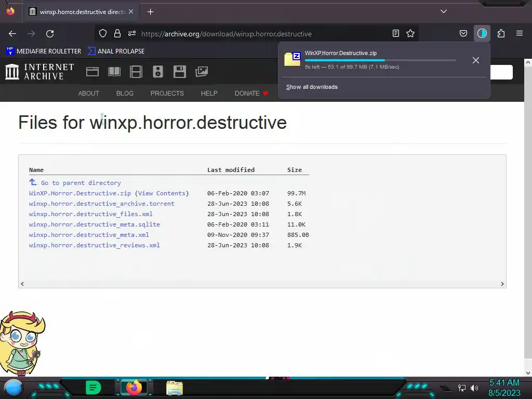Open the BLOG menu item
Screen dimensions: 532x399
point(125,94)
